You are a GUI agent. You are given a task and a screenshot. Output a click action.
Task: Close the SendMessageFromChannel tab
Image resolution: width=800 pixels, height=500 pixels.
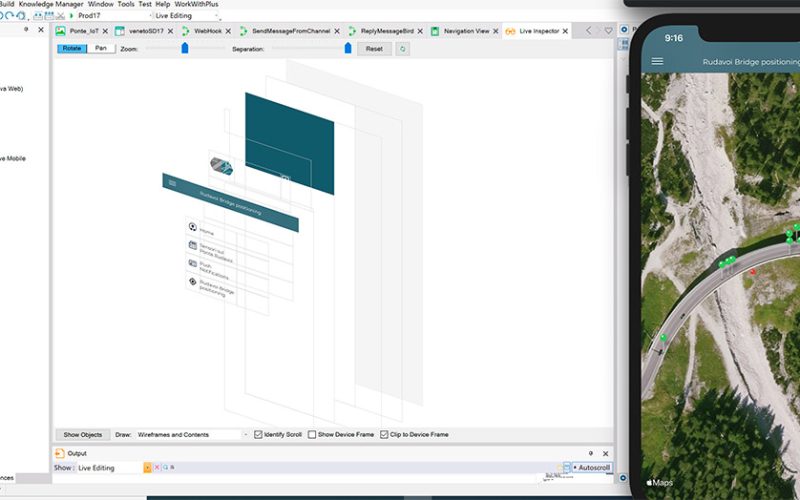tap(337, 31)
